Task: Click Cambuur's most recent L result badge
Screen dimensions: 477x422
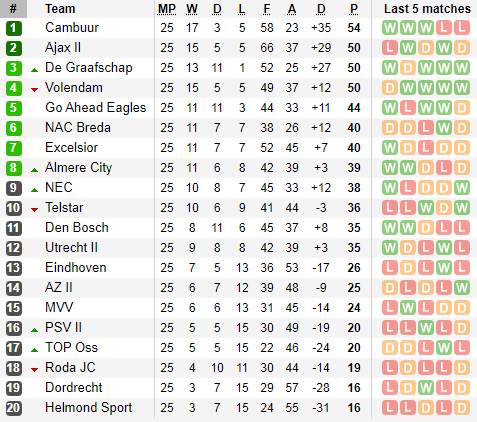Action: [462, 28]
